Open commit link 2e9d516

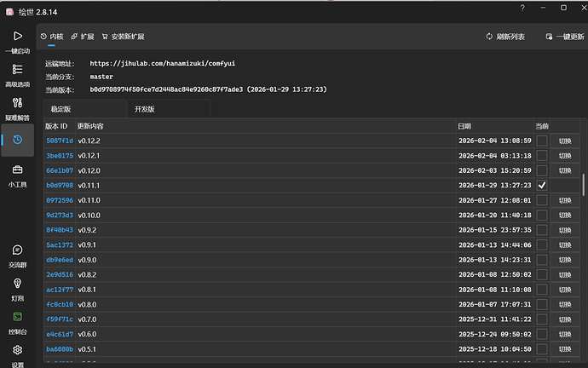coord(60,274)
